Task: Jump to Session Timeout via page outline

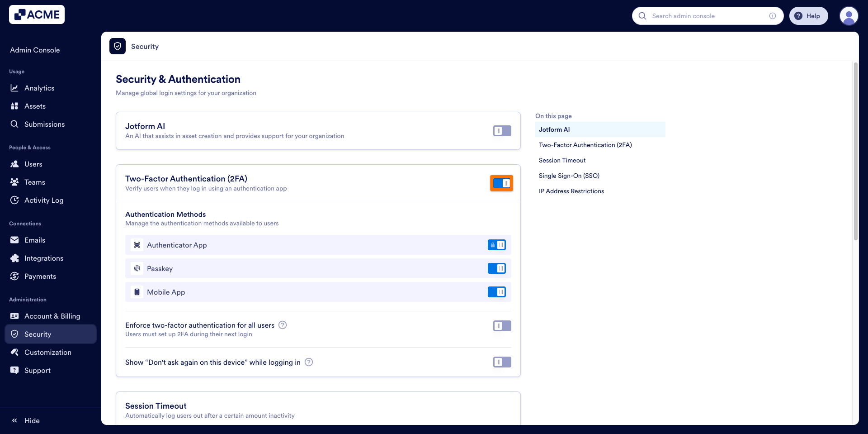Action: 562,160
